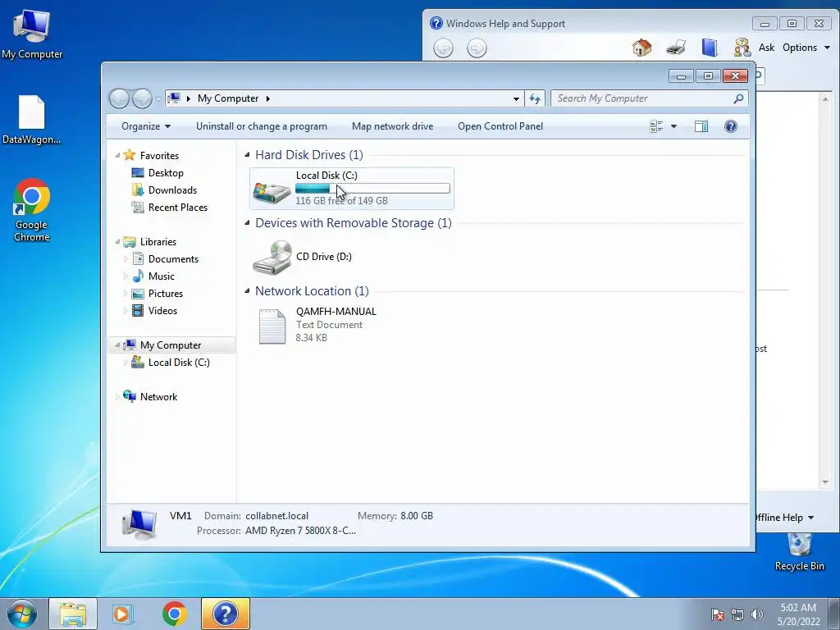Open Windows Explorer from taskbar
This screenshot has width=840, height=630.
pos(73,614)
